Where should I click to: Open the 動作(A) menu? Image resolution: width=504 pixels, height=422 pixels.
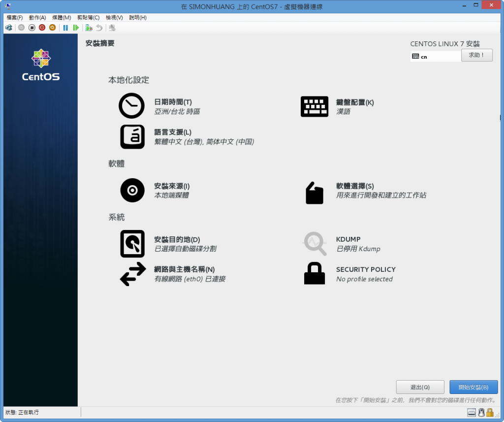coord(37,17)
